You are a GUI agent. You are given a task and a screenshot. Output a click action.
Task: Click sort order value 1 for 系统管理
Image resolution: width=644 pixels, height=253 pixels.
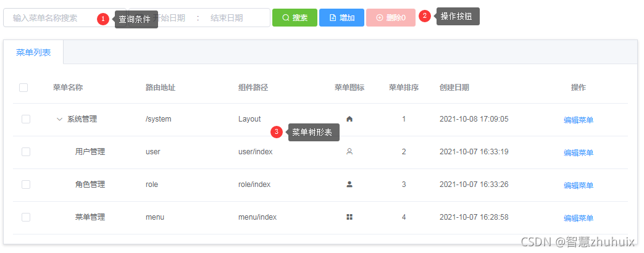(x=404, y=119)
